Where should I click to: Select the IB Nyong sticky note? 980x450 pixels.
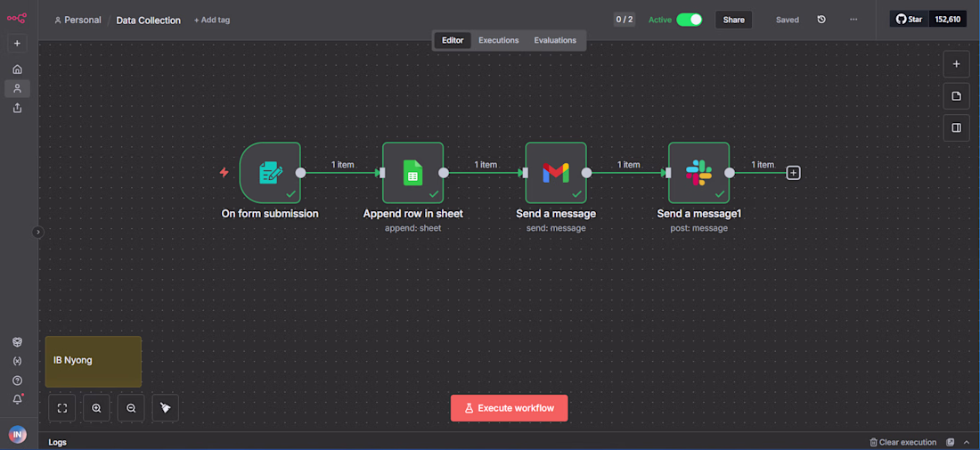pos(94,361)
